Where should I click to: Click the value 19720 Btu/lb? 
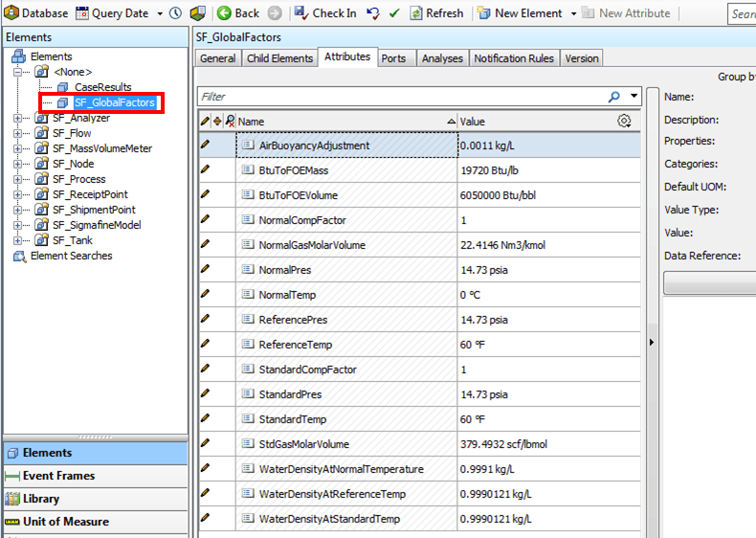(x=489, y=170)
